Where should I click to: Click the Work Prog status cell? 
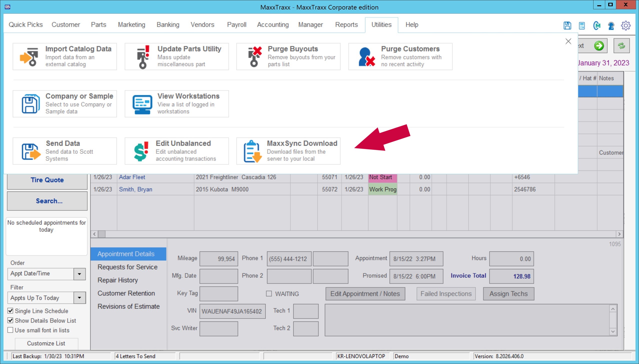pyautogui.click(x=383, y=189)
